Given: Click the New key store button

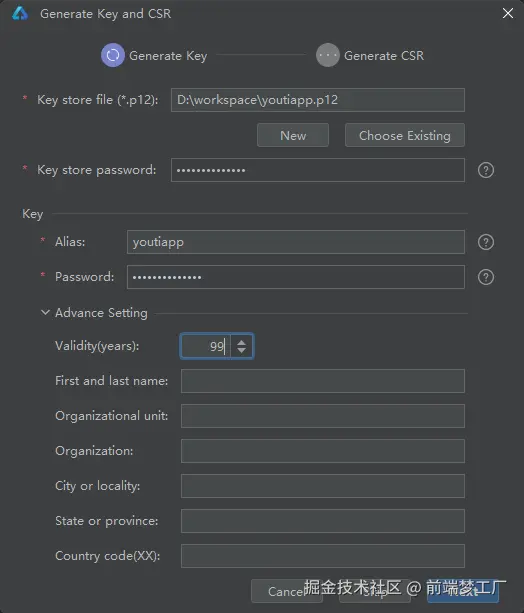Looking at the screenshot, I should tap(293, 135).
